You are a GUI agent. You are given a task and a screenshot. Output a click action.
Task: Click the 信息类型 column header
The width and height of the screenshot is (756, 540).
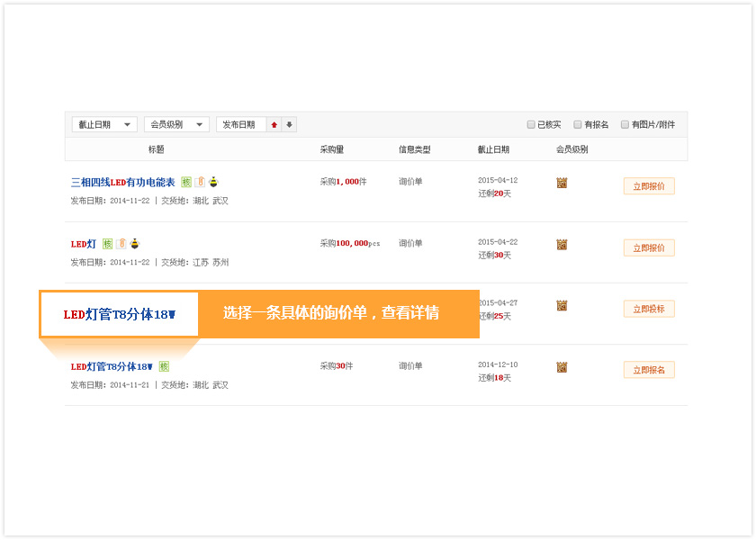pyautogui.click(x=414, y=149)
